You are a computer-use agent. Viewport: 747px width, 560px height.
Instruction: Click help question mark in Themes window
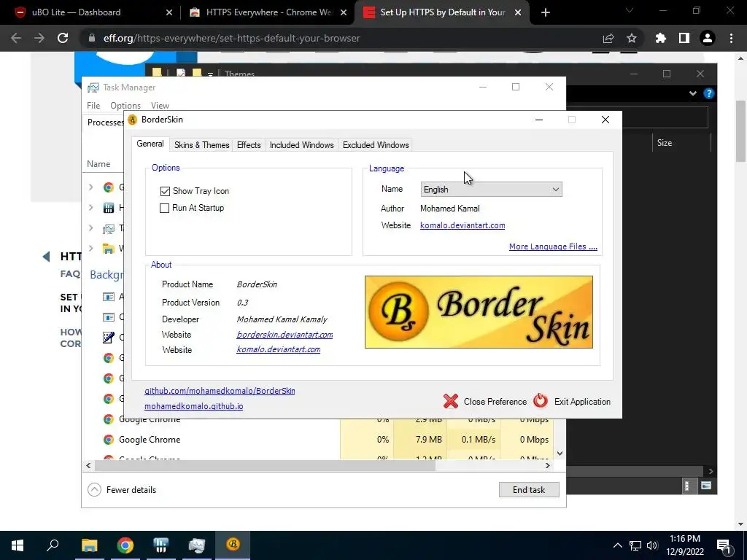709,93
